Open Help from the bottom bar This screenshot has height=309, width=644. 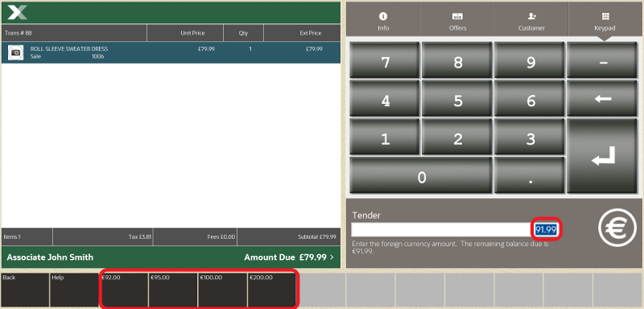[74, 290]
